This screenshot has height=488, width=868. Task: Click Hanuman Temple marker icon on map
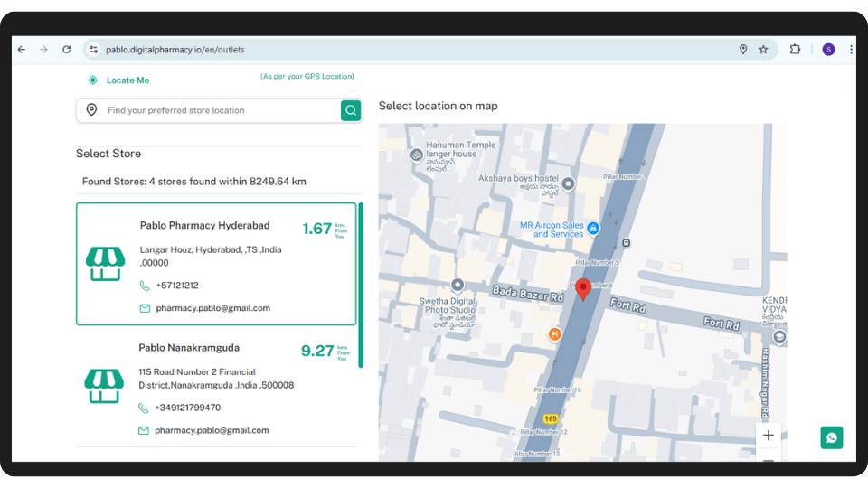(416, 155)
